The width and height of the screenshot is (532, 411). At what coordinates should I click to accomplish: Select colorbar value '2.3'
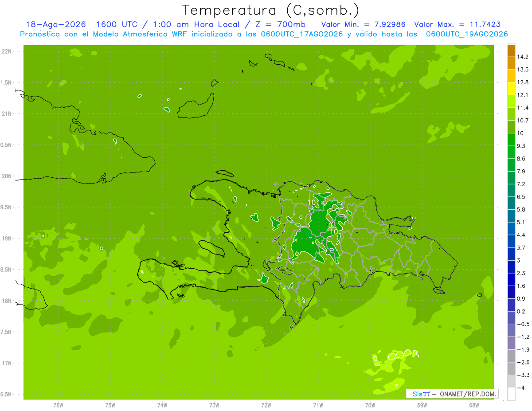click(x=521, y=273)
